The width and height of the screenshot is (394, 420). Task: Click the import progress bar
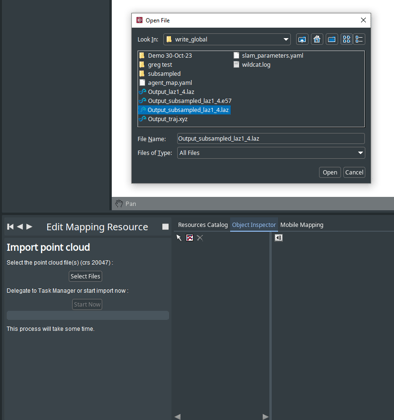coord(88,315)
